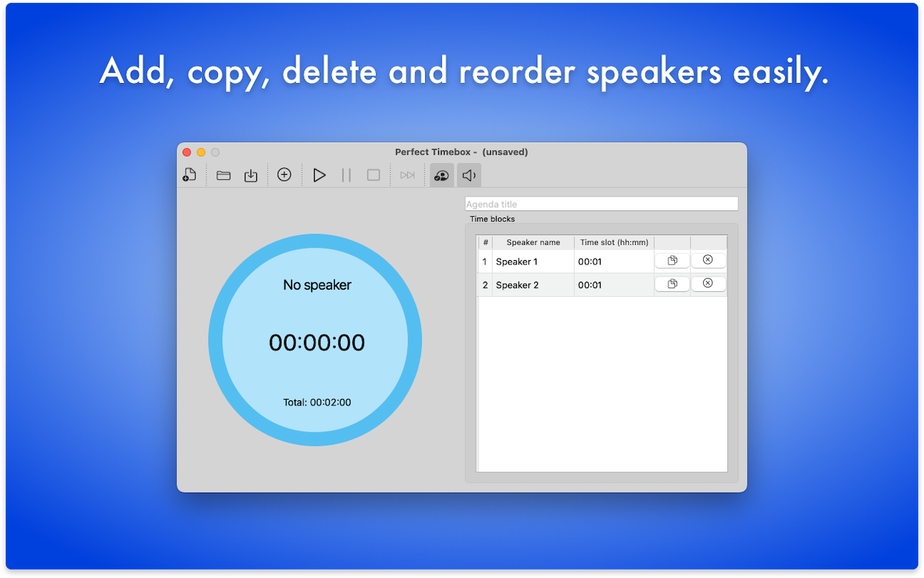Stop the timer with the square button
The image size is (924, 578).
pyautogui.click(x=373, y=175)
